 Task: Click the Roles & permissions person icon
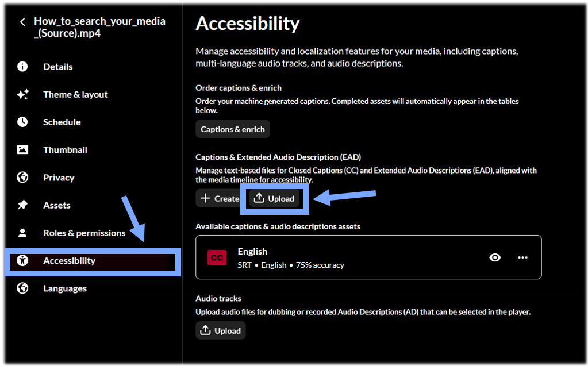[x=22, y=233]
